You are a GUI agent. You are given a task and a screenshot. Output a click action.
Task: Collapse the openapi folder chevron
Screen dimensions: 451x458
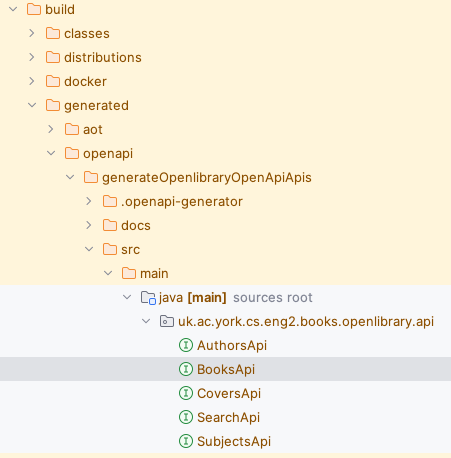click(51, 153)
